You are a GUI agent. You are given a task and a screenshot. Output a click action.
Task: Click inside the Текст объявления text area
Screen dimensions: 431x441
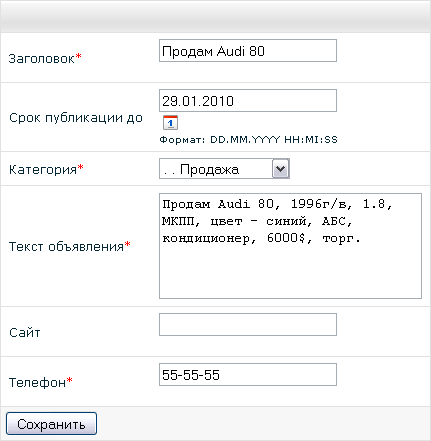tap(290, 246)
